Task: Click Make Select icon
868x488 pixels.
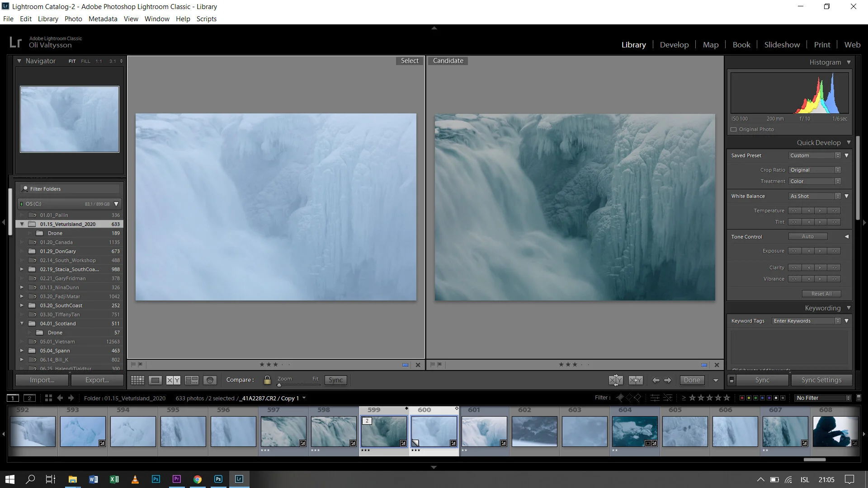Action: click(636, 380)
